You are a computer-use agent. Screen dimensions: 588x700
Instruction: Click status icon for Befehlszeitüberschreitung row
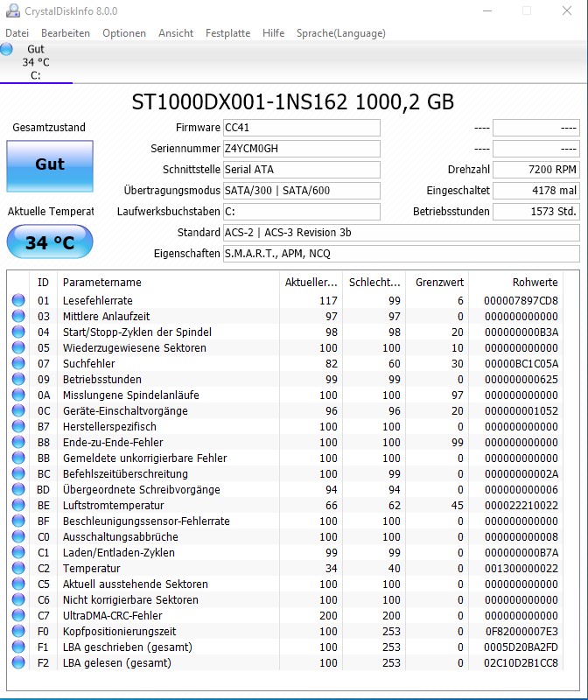tap(18, 473)
